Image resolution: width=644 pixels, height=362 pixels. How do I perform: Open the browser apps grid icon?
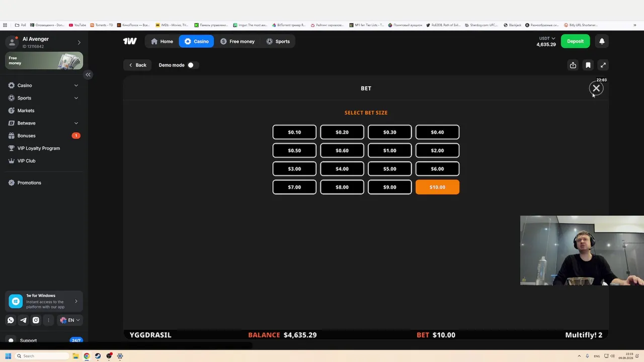(x=5, y=25)
